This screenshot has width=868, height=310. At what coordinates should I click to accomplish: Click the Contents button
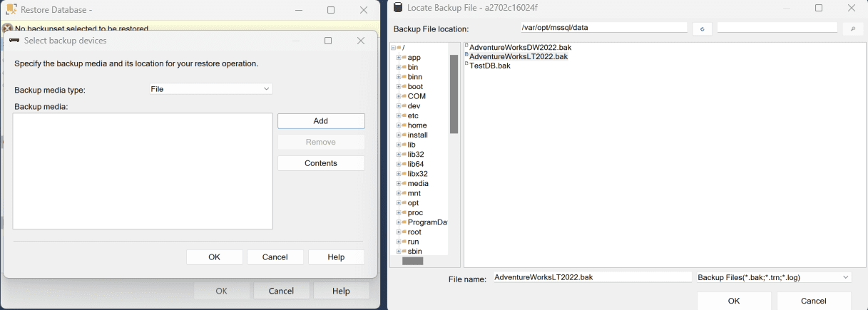point(321,163)
